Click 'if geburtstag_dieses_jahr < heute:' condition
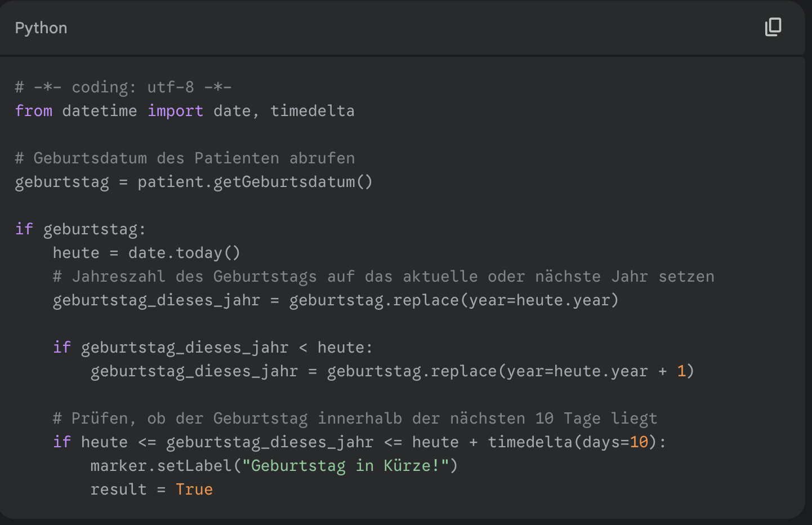Screen dimensions: 812x525 tap(212, 348)
